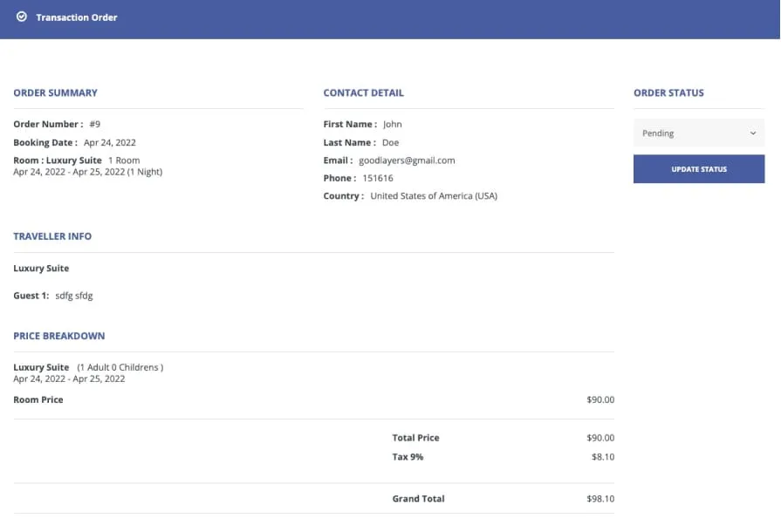Open the Pending order status dropdown

coord(698,133)
